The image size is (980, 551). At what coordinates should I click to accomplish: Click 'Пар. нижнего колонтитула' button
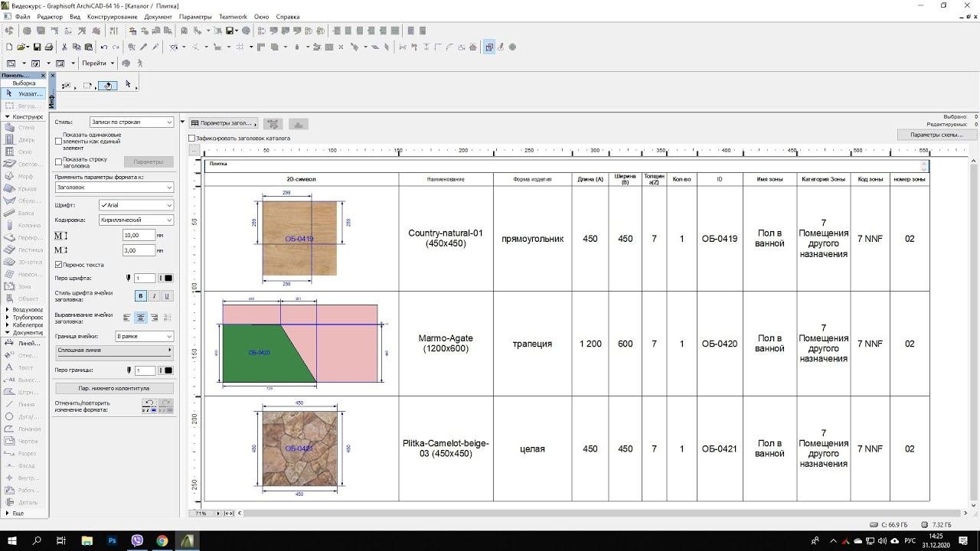click(114, 388)
